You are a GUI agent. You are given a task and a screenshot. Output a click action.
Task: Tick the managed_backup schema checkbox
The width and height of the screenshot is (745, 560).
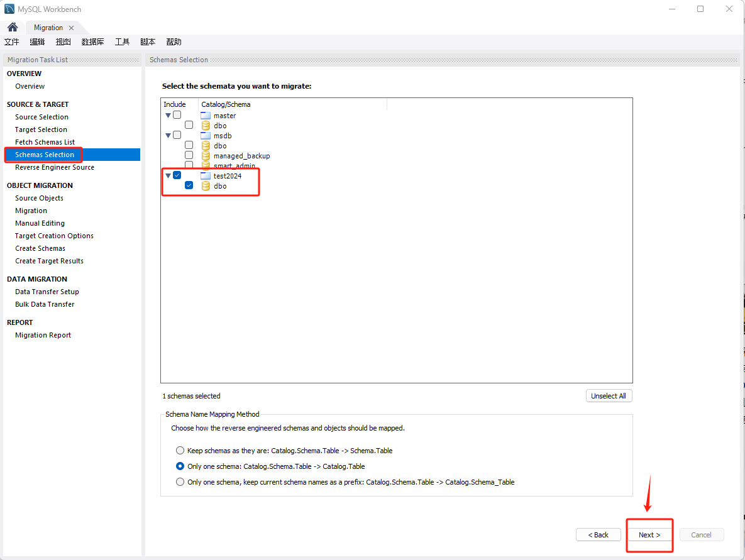pyautogui.click(x=189, y=155)
